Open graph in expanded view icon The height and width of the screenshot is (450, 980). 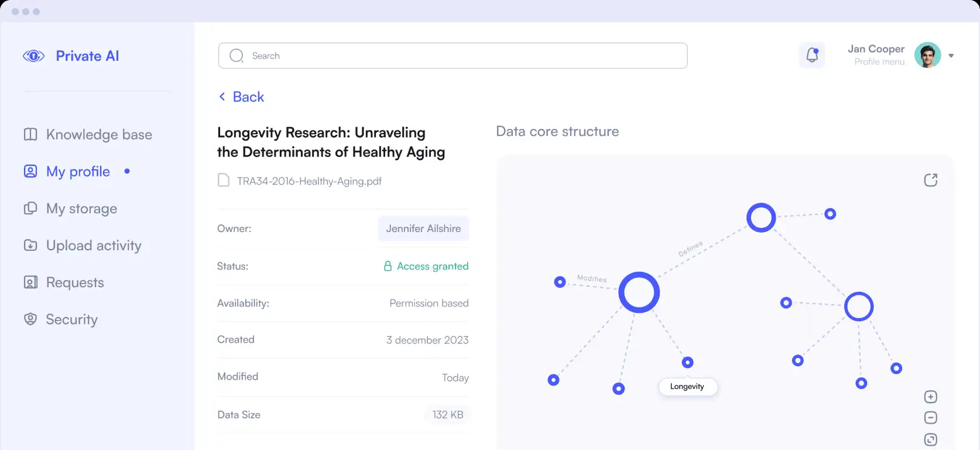930,180
